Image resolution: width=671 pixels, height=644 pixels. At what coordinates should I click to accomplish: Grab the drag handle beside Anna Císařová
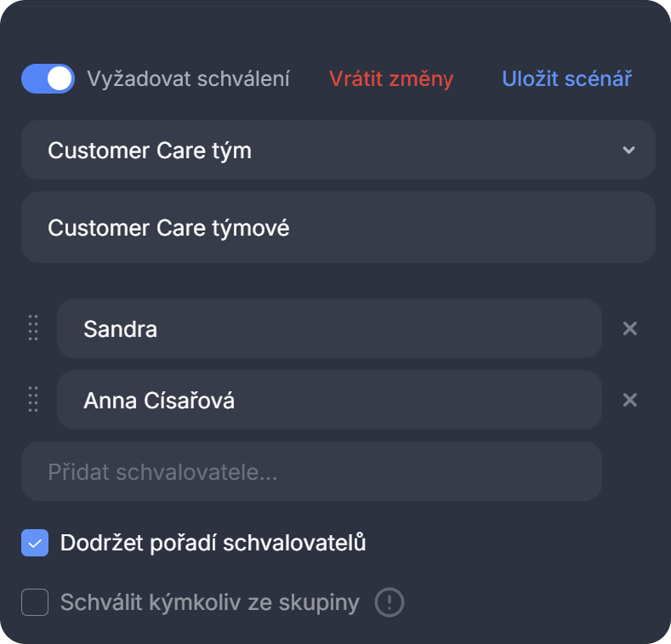pyautogui.click(x=33, y=400)
